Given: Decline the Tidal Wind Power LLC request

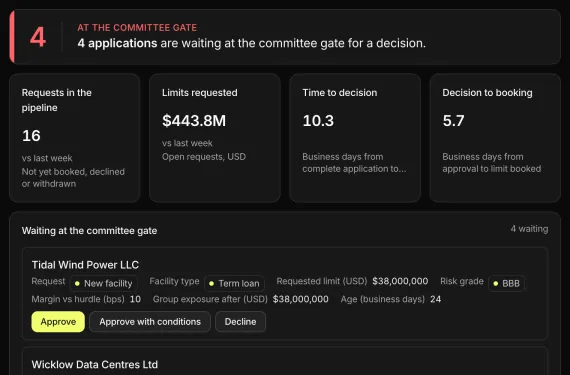Looking at the screenshot, I should 240,322.
